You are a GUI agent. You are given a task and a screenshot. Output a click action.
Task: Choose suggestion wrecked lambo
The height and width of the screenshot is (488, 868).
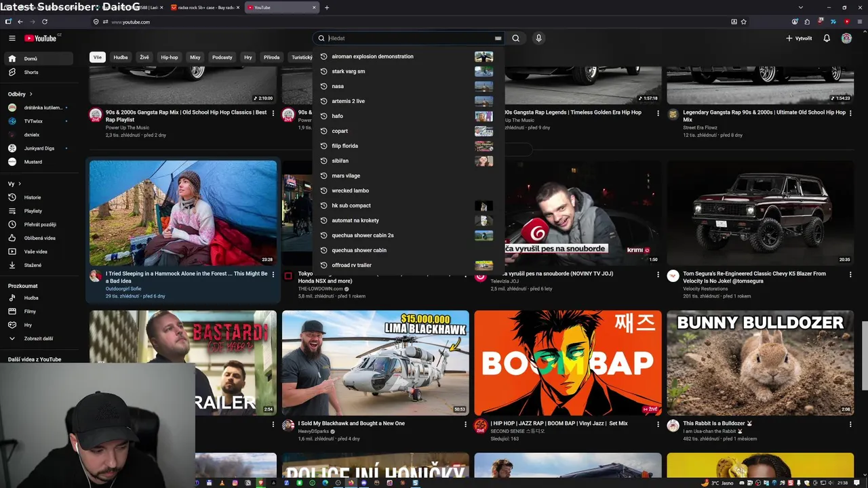408,190
